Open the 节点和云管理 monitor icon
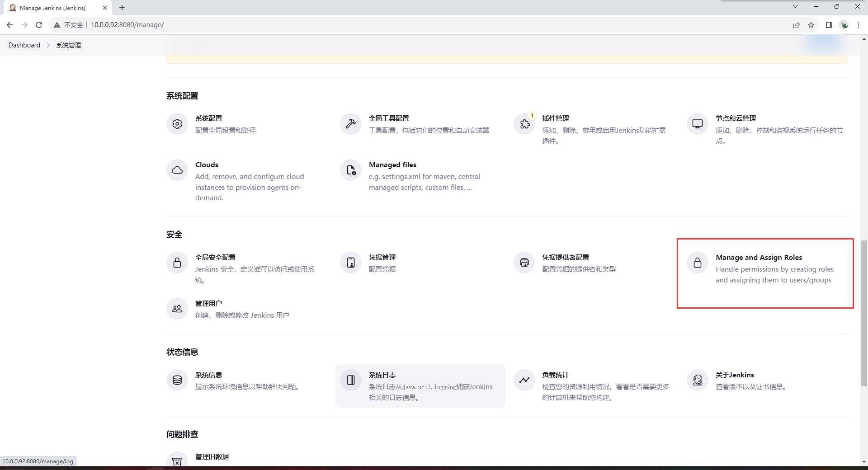Viewport: 868px width, 470px height. point(698,124)
